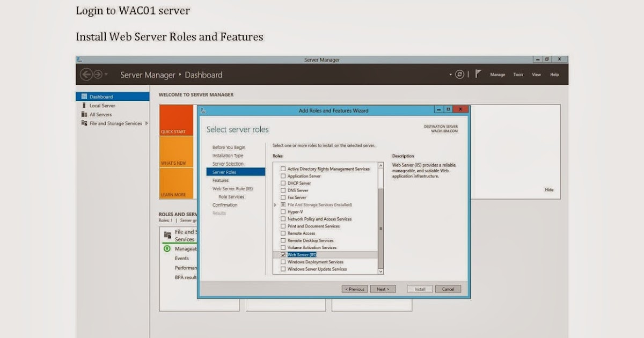Click the refresh icon in the title bar
Image resolution: width=644 pixels, height=338 pixels.
click(460, 75)
